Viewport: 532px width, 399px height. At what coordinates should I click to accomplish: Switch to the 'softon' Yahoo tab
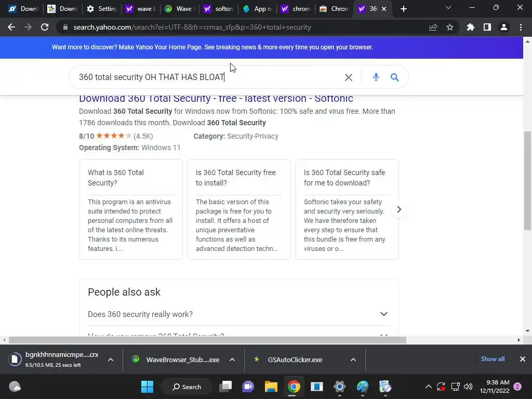[219, 9]
